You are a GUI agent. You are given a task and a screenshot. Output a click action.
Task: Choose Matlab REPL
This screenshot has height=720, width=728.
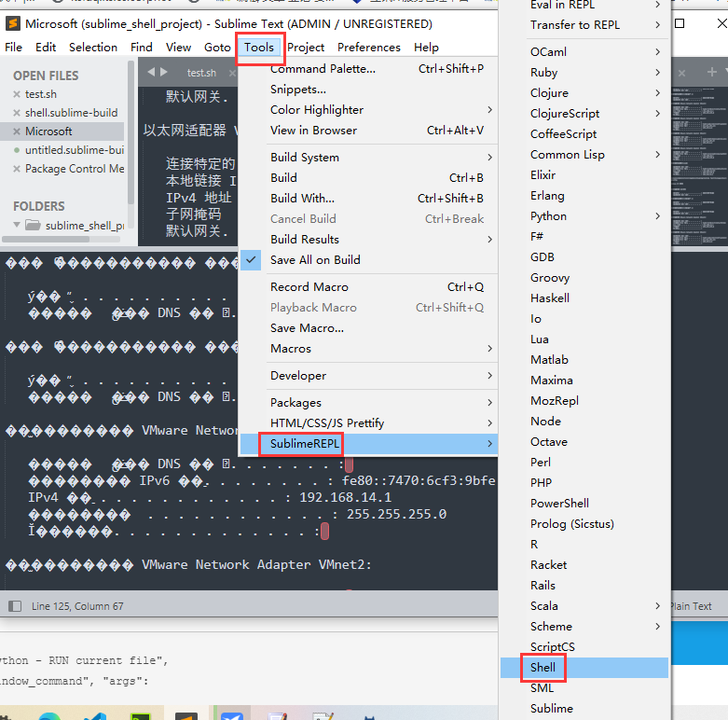coord(584,360)
